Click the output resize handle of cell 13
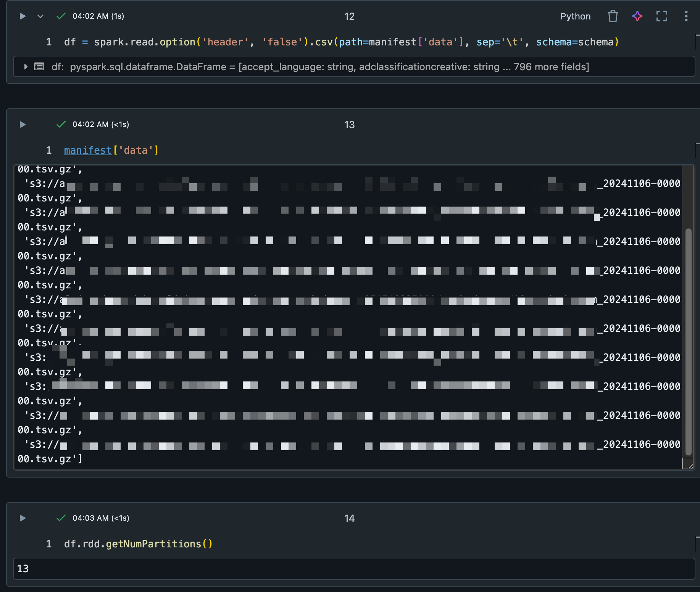The width and height of the screenshot is (700, 592). tap(688, 464)
